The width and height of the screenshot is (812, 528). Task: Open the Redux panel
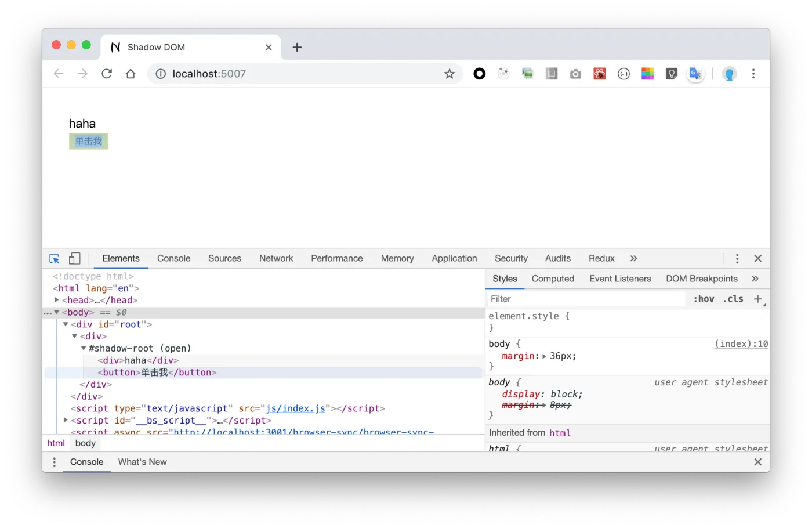point(601,259)
